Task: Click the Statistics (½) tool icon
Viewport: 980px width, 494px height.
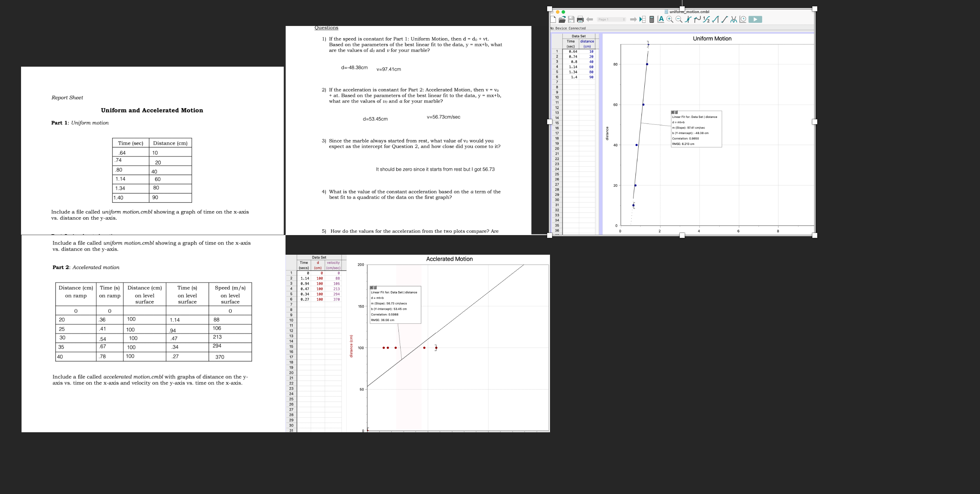Action: click(706, 19)
